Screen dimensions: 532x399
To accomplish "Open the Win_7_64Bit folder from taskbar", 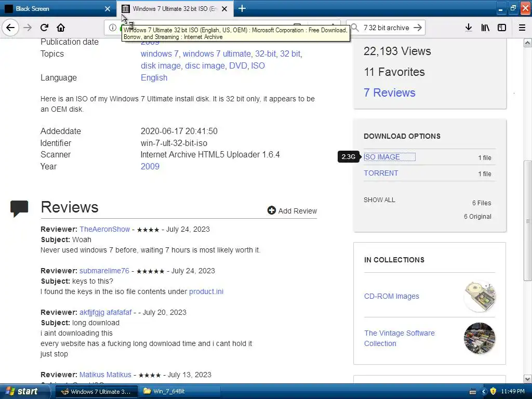I will point(178,392).
